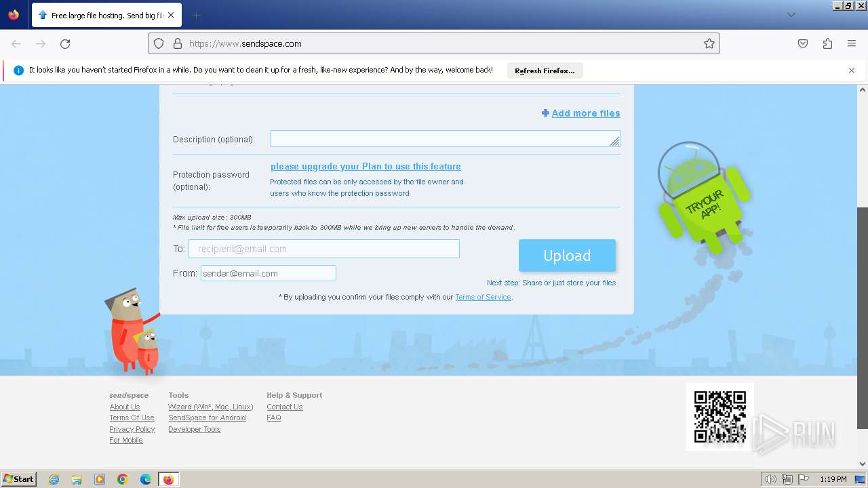Open upgrade your Plan link

pos(366,166)
